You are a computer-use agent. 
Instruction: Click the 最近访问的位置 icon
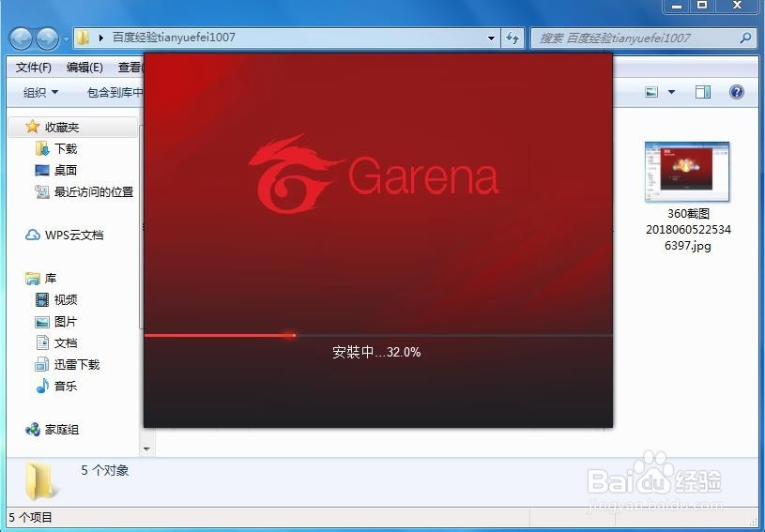42,192
